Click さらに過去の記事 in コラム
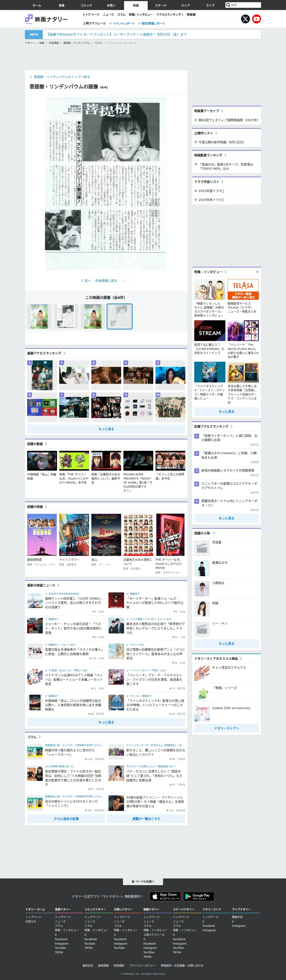Image resolution: width=286 pixels, height=980 pixels. (x=66, y=819)
